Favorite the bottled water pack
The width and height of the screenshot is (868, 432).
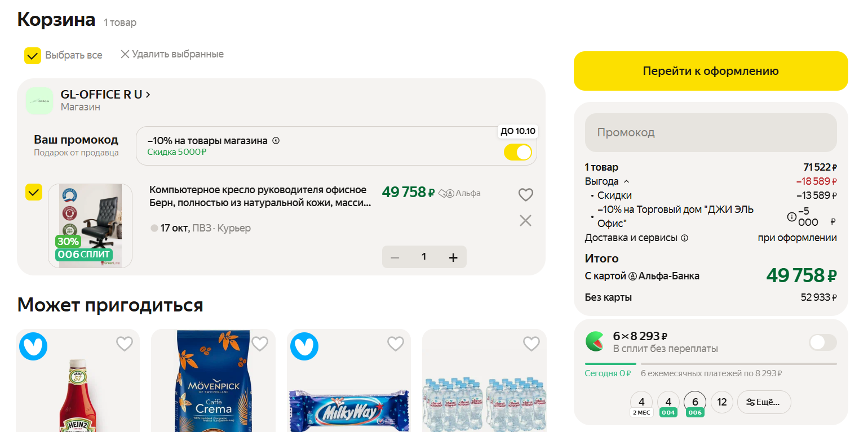coord(531,344)
